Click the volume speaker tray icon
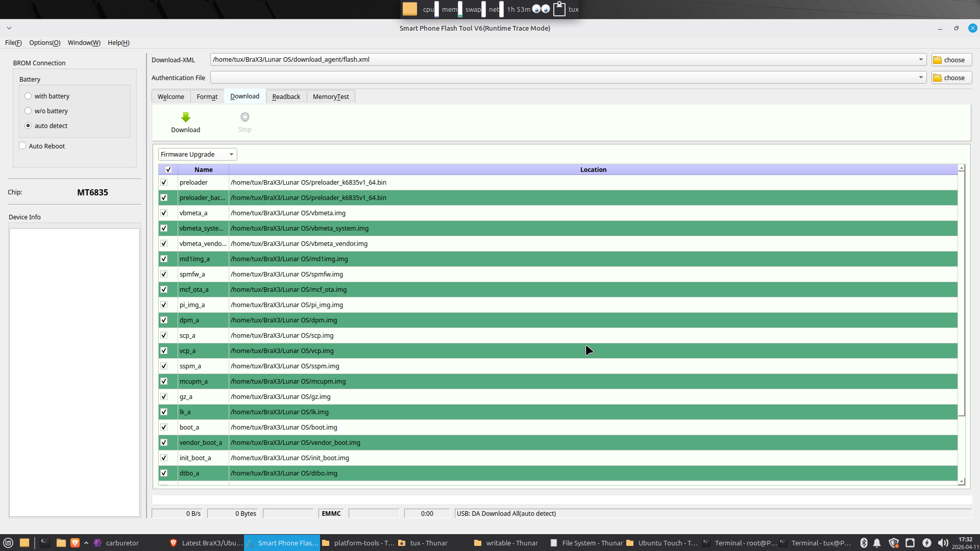 point(942,543)
